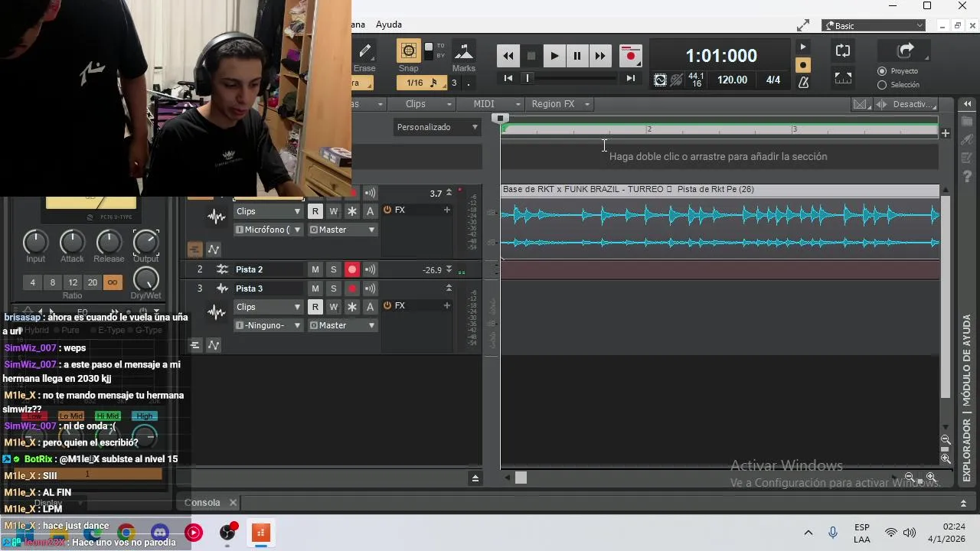Toggle input echo on Pista 2
This screenshot has height=551, width=980.
pyautogui.click(x=370, y=269)
